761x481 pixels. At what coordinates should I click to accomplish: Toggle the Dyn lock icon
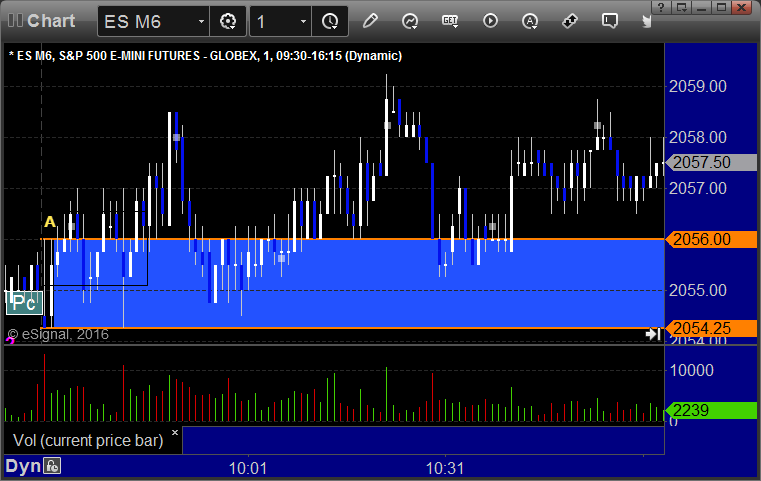tap(52, 466)
